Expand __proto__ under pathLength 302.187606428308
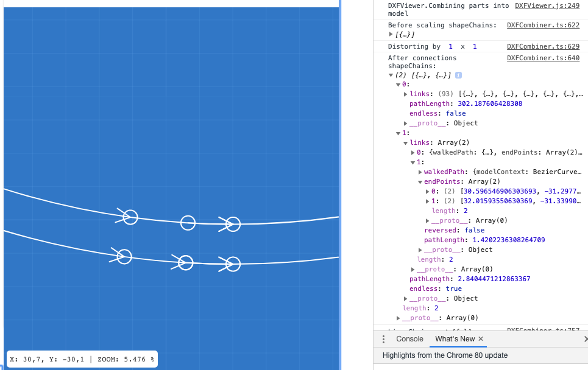The width and height of the screenshot is (588, 370). pyautogui.click(x=405, y=123)
